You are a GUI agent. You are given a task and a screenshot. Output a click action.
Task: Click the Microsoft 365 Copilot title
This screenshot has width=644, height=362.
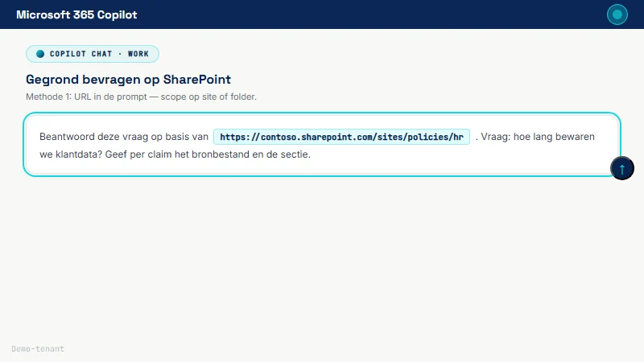[x=76, y=14]
